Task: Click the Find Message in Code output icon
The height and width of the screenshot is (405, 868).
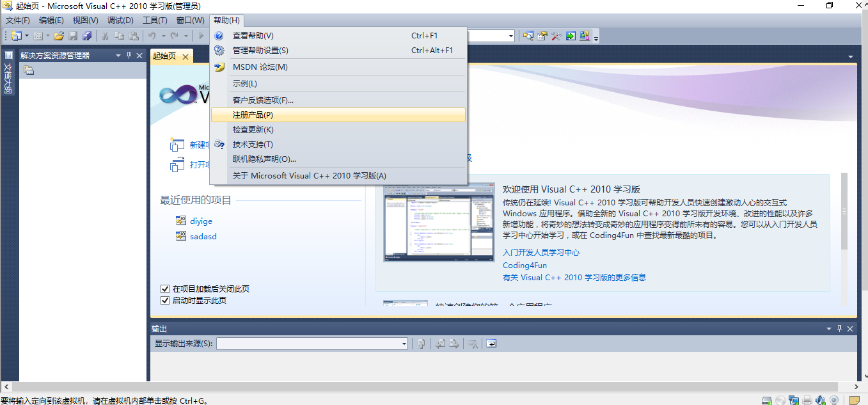Action: click(422, 344)
